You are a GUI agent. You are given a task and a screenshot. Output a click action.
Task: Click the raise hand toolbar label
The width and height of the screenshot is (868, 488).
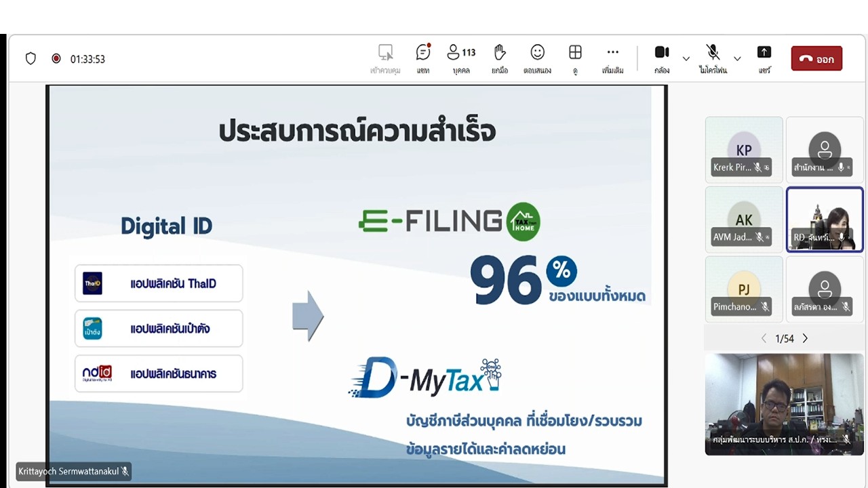point(500,70)
